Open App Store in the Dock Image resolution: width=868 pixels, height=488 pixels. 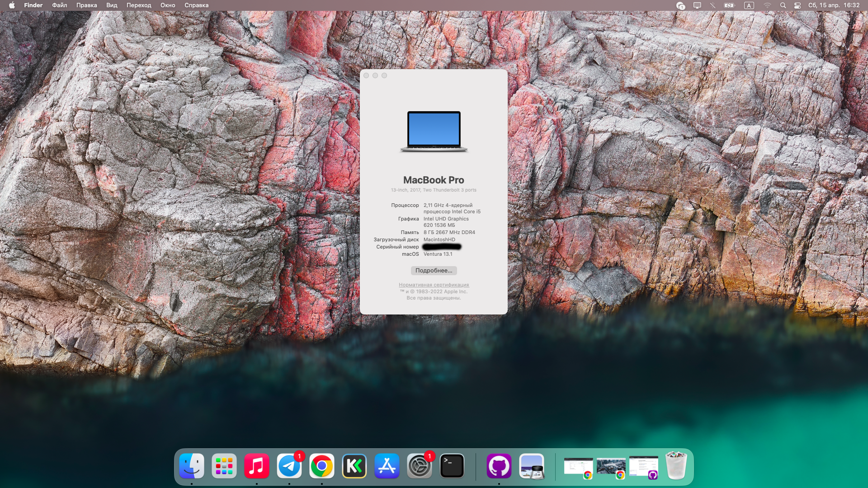[387, 466]
